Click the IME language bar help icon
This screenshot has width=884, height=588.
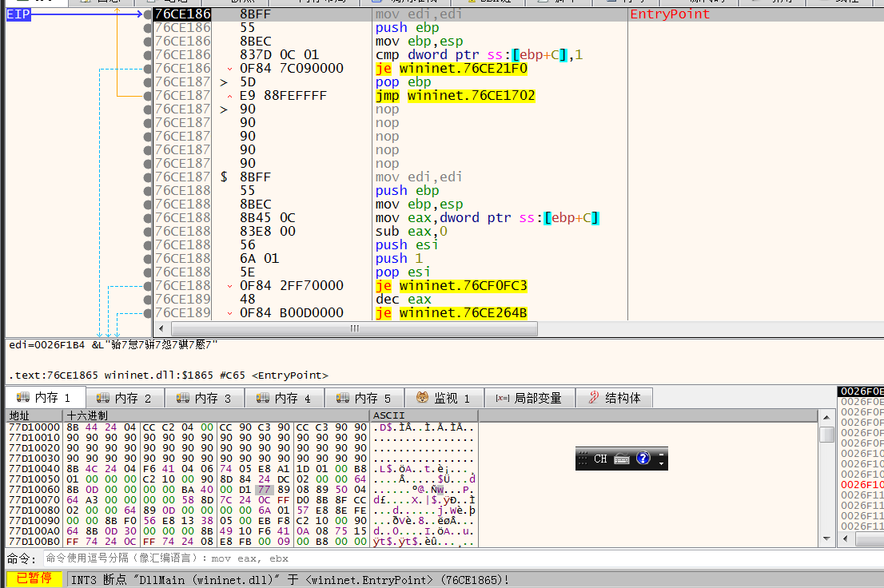pos(643,459)
